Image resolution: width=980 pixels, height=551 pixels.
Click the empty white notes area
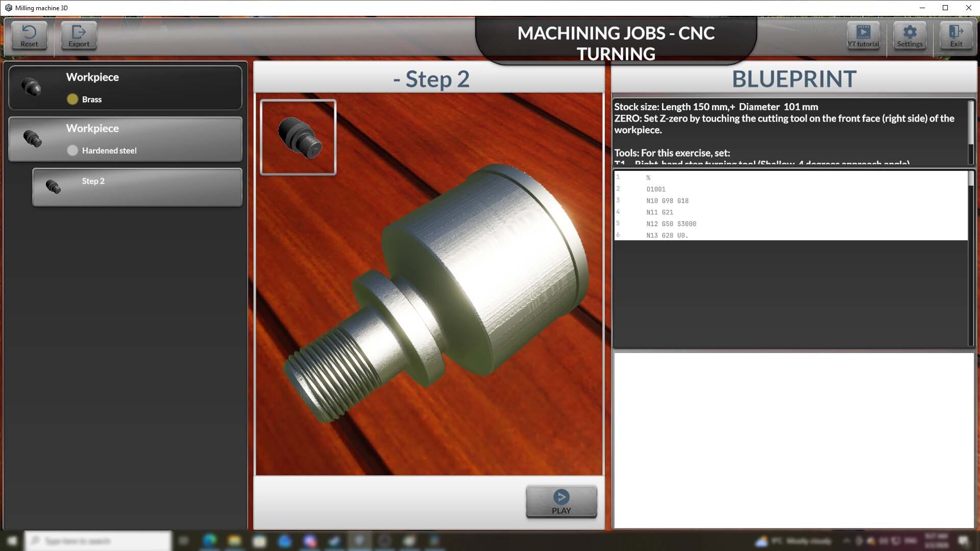click(793, 440)
